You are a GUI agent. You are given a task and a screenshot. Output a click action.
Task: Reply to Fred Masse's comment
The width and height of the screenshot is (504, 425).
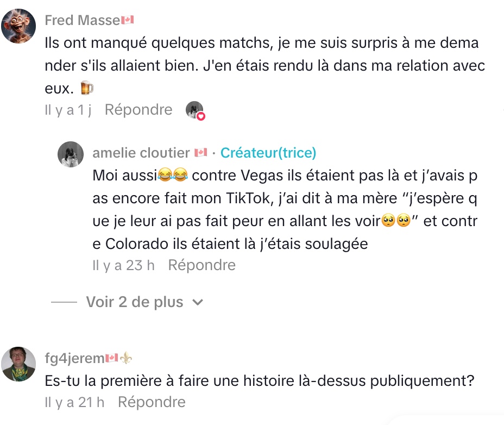(138, 110)
